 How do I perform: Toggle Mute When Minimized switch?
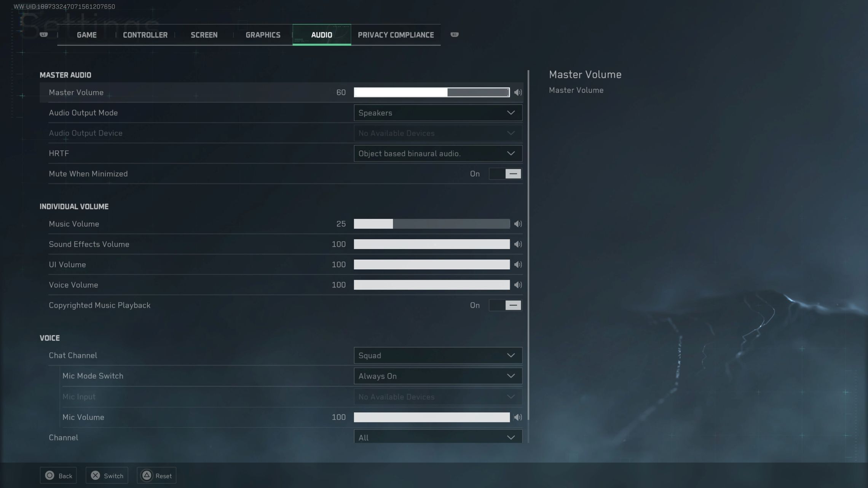pyautogui.click(x=505, y=174)
